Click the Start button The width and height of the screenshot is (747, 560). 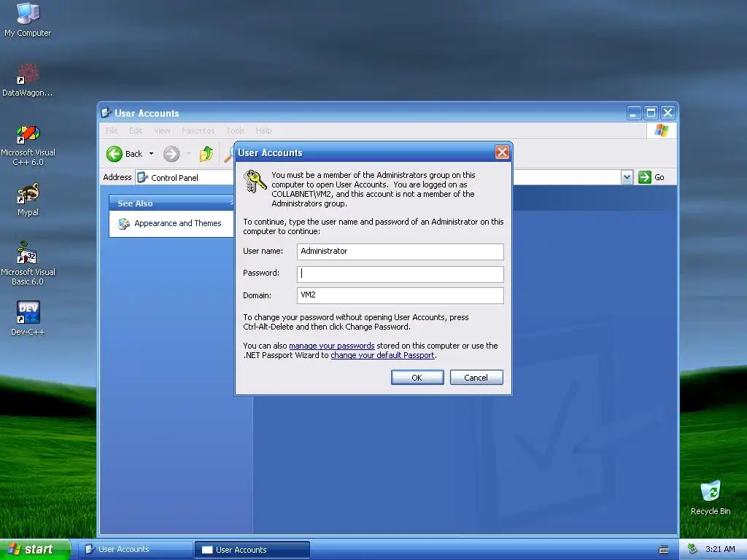click(35, 550)
